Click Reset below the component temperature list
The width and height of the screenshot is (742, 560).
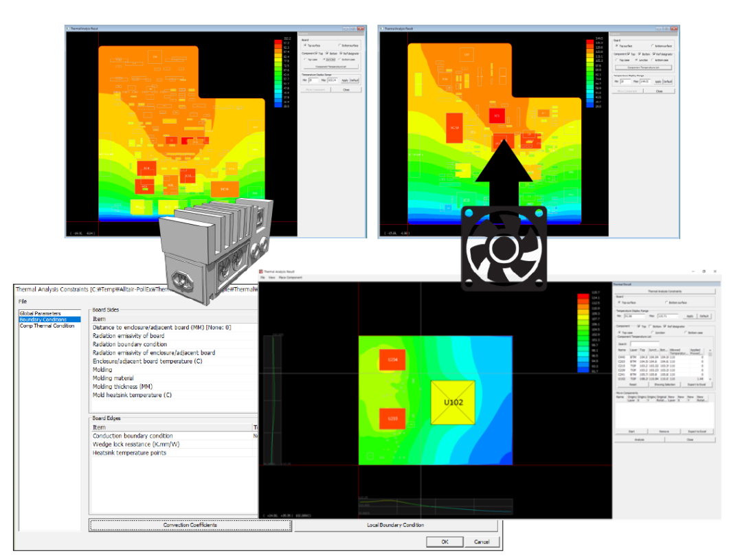click(x=633, y=384)
